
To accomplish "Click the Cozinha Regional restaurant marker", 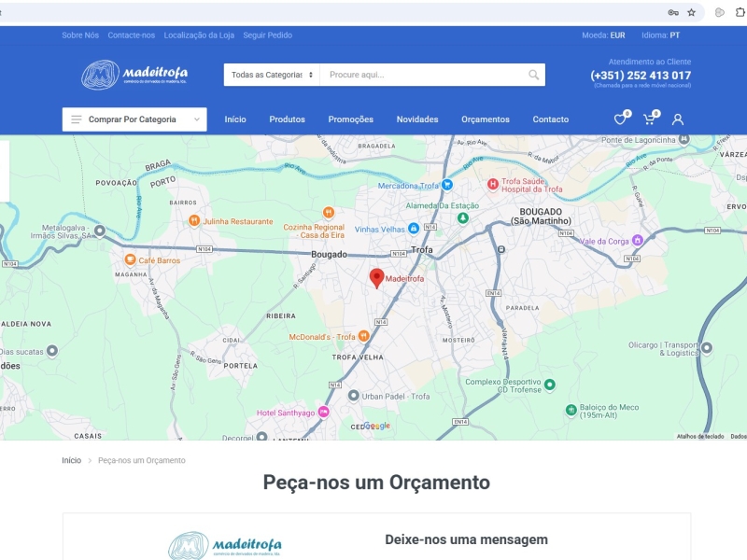I will click(329, 213).
